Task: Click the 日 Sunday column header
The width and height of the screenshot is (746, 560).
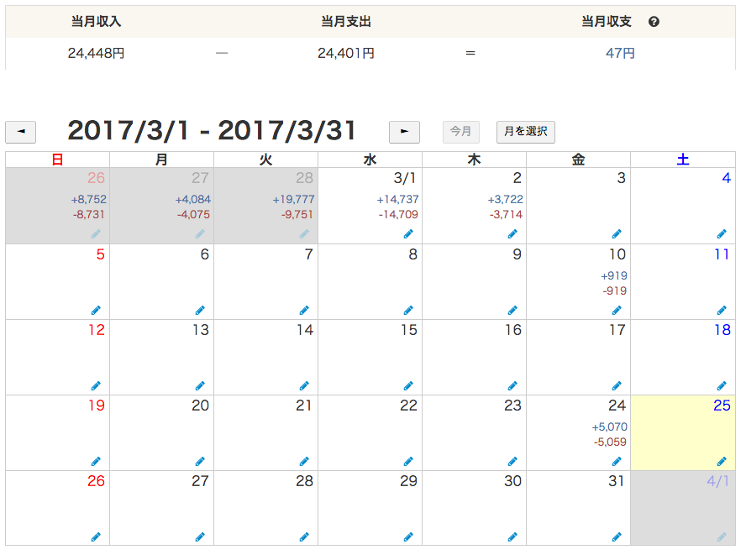Action: click(58, 160)
